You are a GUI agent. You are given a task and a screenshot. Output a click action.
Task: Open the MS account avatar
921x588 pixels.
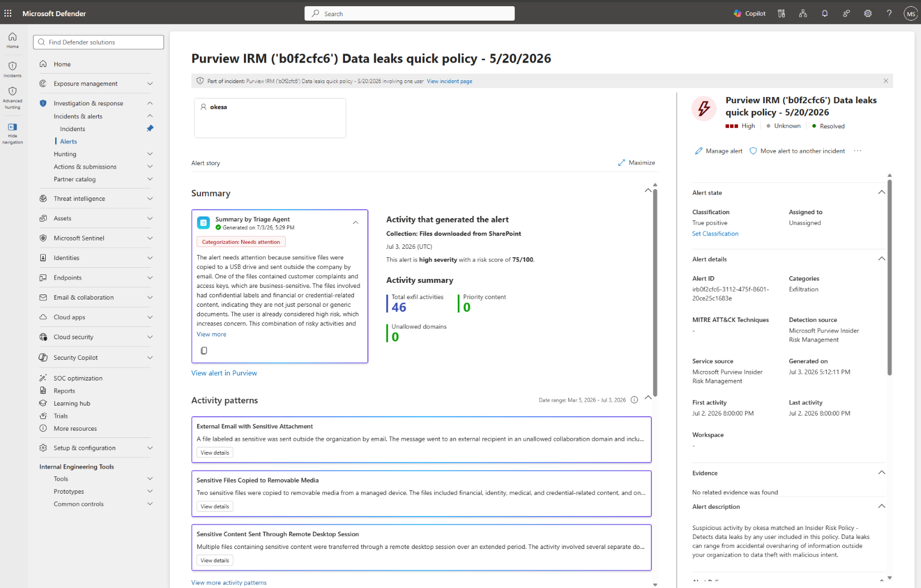pos(911,14)
